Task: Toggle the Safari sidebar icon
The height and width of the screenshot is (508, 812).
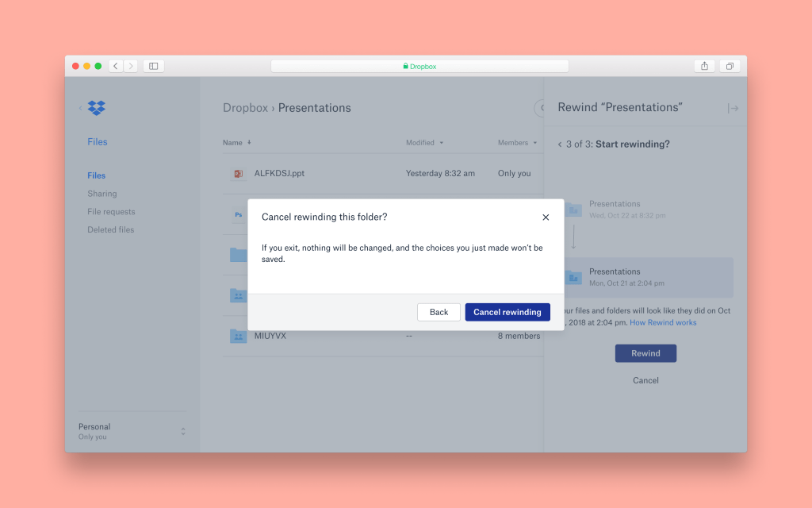Action: (x=154, y=66)
